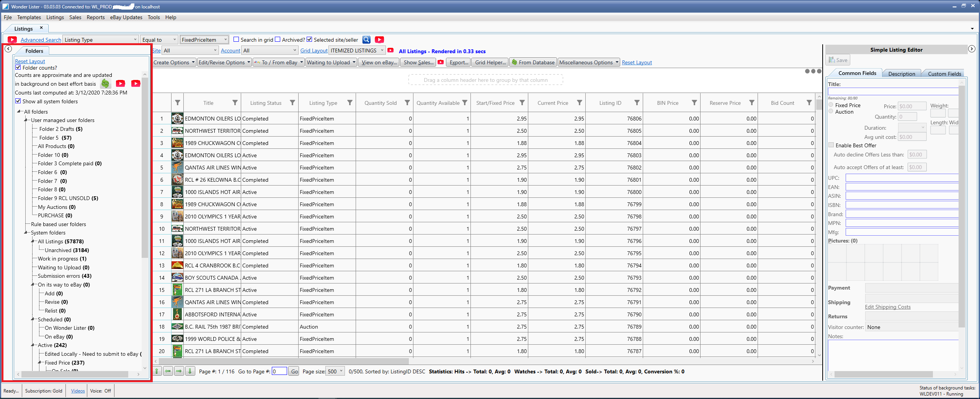Click the grid horizontal scrollbar thumb

(x=284, y=361)
